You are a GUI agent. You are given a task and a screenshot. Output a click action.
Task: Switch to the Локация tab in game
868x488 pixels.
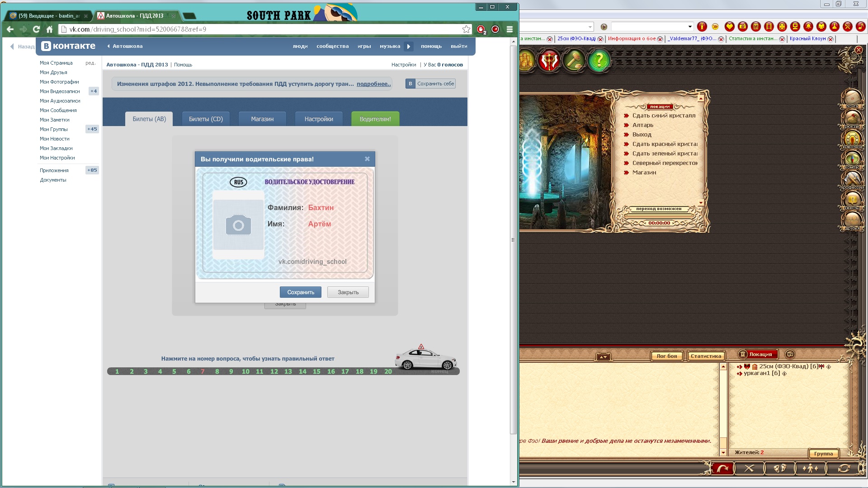[758, 354]
